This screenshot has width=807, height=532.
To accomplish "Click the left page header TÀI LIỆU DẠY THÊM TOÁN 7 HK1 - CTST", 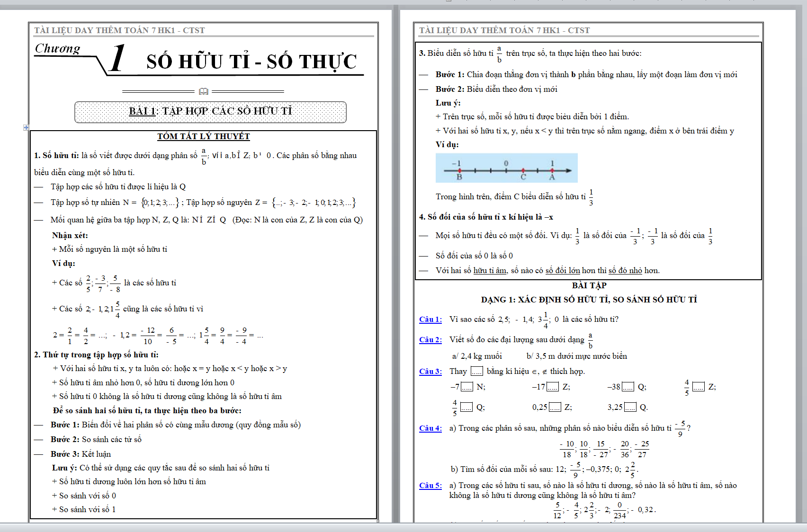I will (119, 30).
